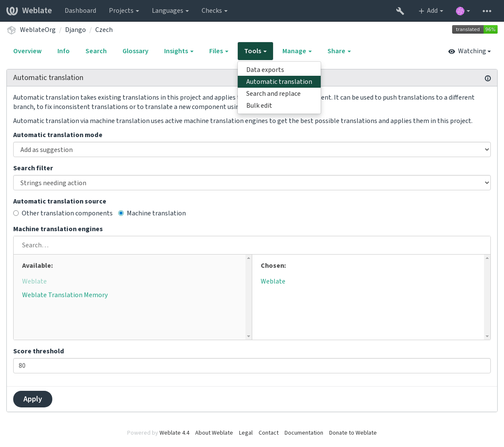Image resolution: width=504 pixels, height=447 pixels.
Task: Click Chosen list scrollbar up arrow
Action: coord(487,258)
